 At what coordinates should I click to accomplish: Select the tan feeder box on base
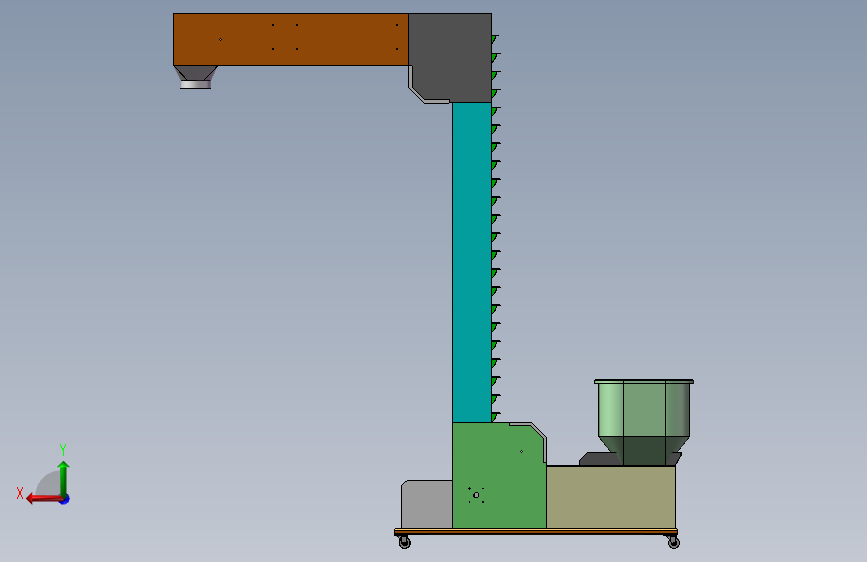click(x=611, y=497)
